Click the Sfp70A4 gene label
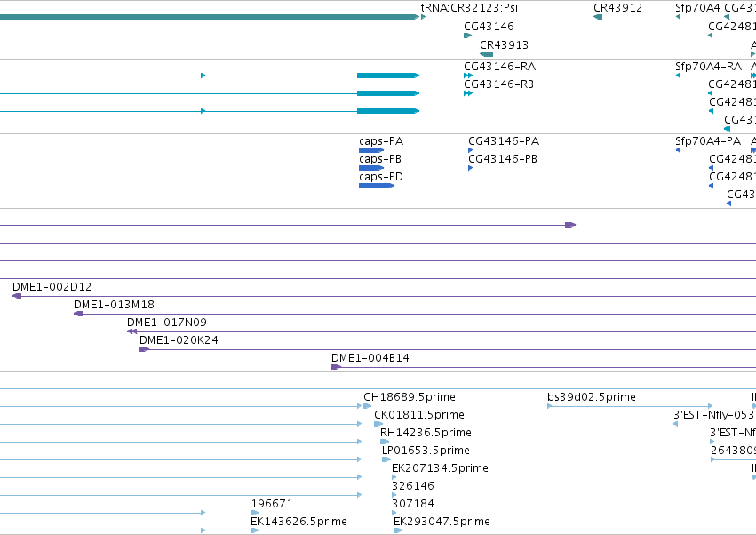The height and width of the screenshot is (535, 756). (x=697, y=8)
